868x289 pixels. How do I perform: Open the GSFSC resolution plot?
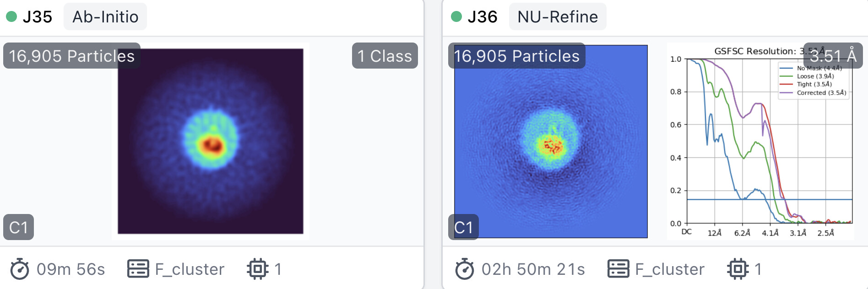click(x=760, y=141)
